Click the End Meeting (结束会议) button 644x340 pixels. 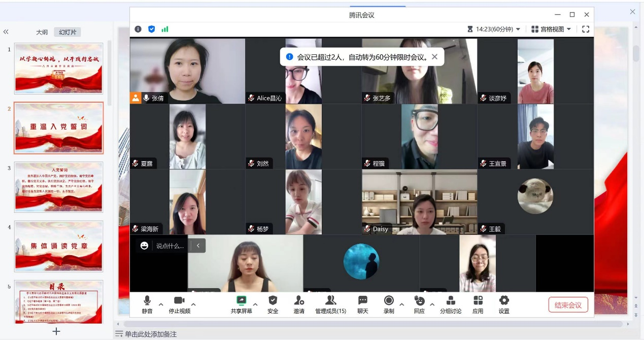[x=568, y=305]
